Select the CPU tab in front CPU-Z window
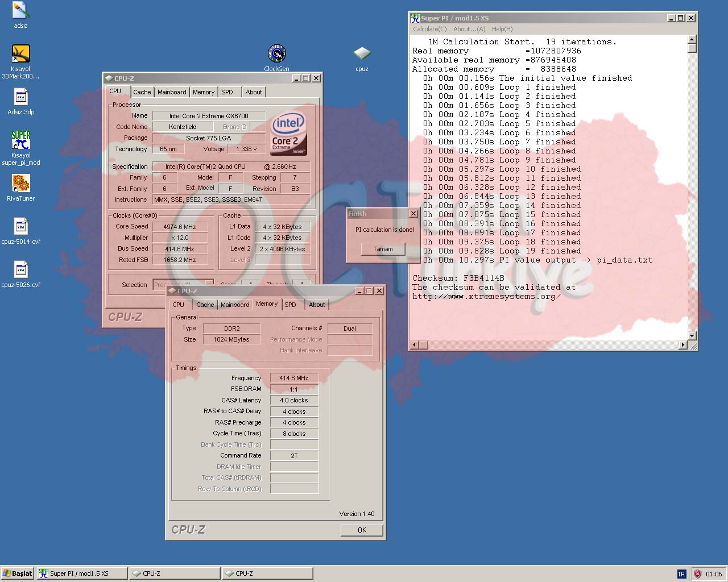 click(179, 305)
